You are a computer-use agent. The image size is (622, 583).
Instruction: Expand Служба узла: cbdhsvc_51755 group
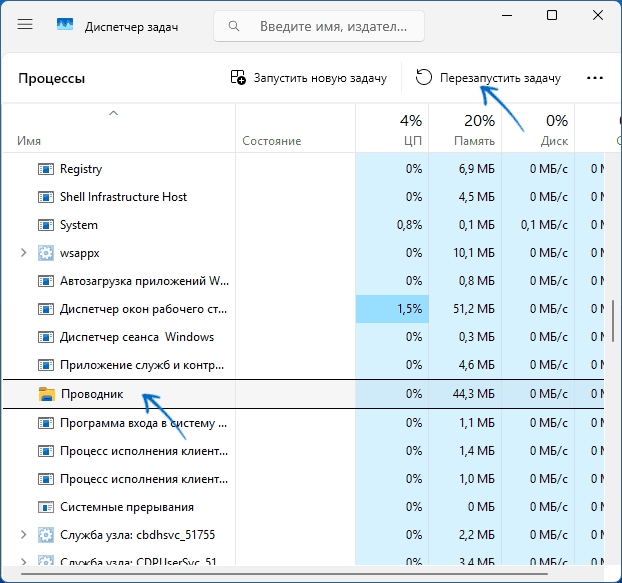tap(23, 535)
